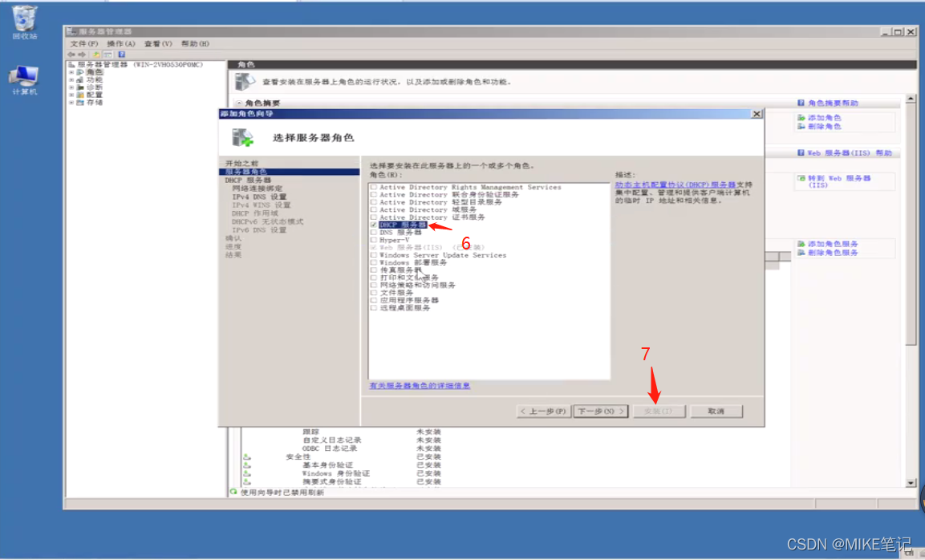Check the Windows 部署服务 checkbox

click(373, 262)
